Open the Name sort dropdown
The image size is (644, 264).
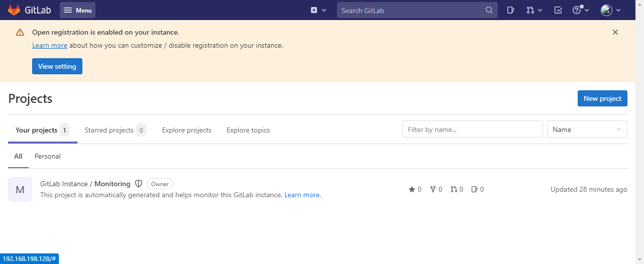[587, 129]
